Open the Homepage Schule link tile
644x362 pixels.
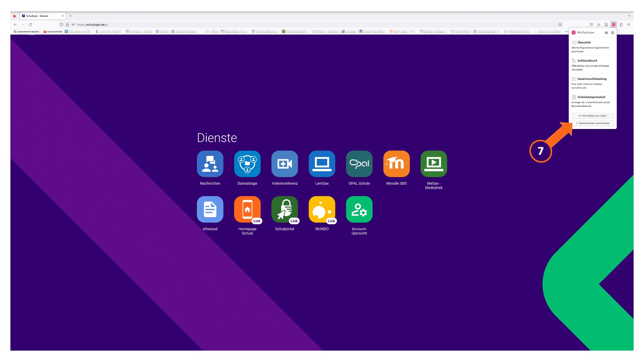(x=247, y=209)
